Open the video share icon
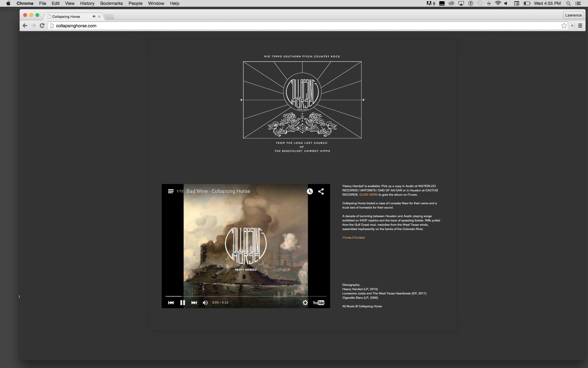Image resolution: width=588 pixels, height=368 pixels. click(321, 191)
